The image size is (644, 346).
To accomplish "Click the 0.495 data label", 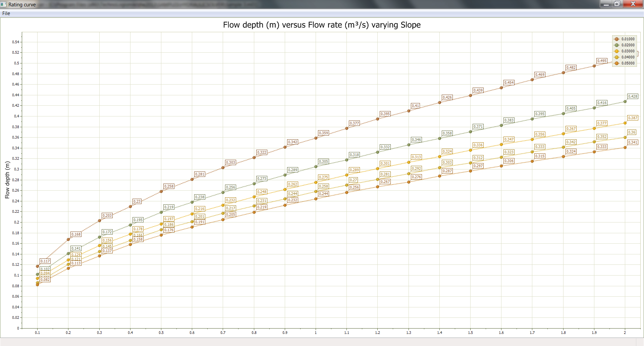I will [x=602, y=61].
